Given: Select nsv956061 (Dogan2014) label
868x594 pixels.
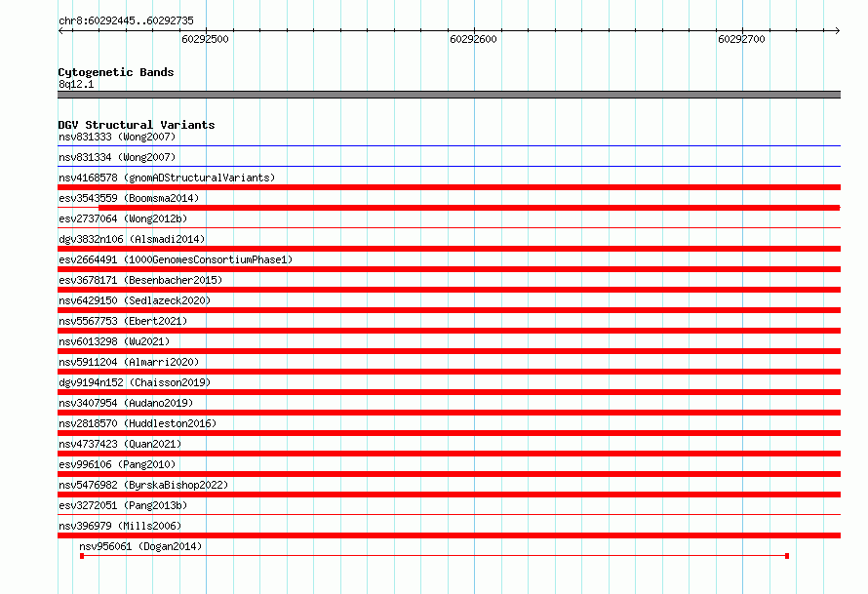Looking at the screenshot, I should (140, 546).
